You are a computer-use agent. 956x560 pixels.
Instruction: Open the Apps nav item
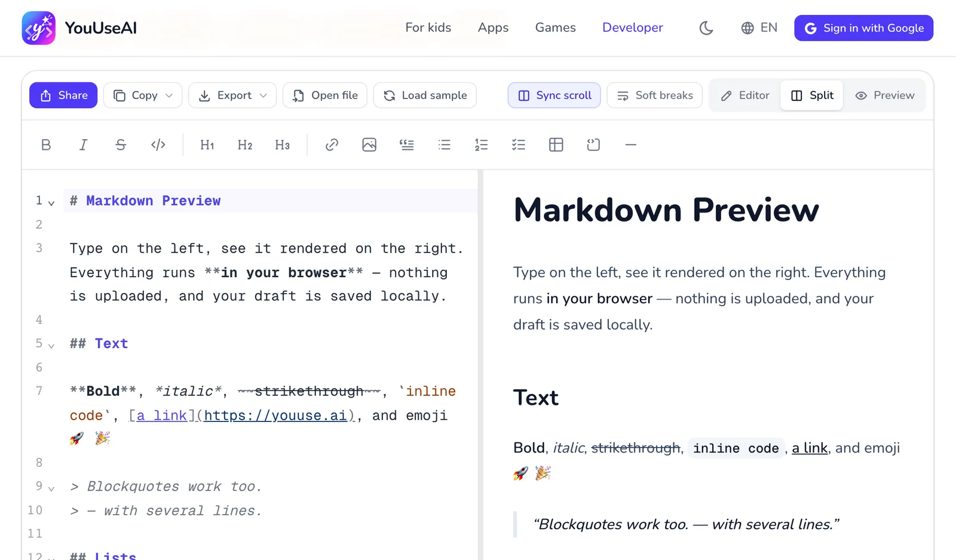click(493, 28)
